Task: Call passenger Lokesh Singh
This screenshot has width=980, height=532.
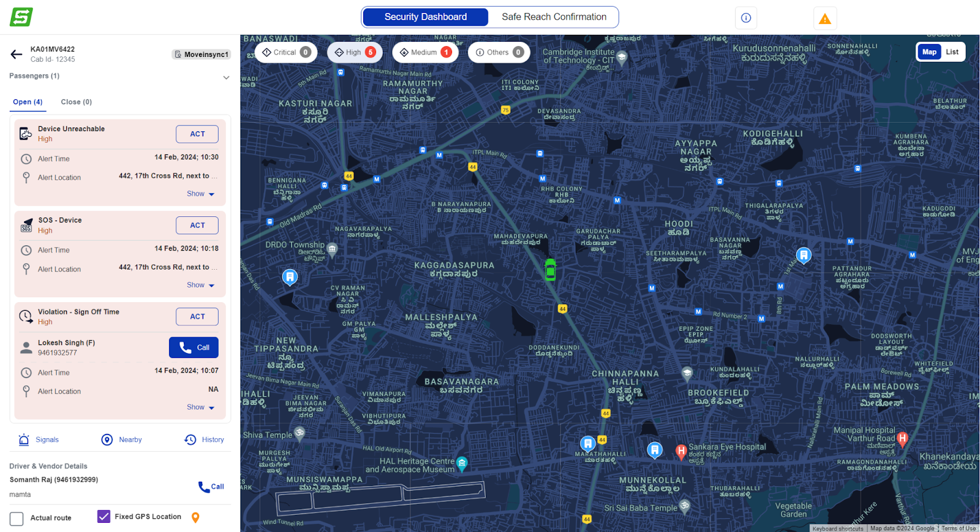Action: pyautogui.click(x=194, y=348)
